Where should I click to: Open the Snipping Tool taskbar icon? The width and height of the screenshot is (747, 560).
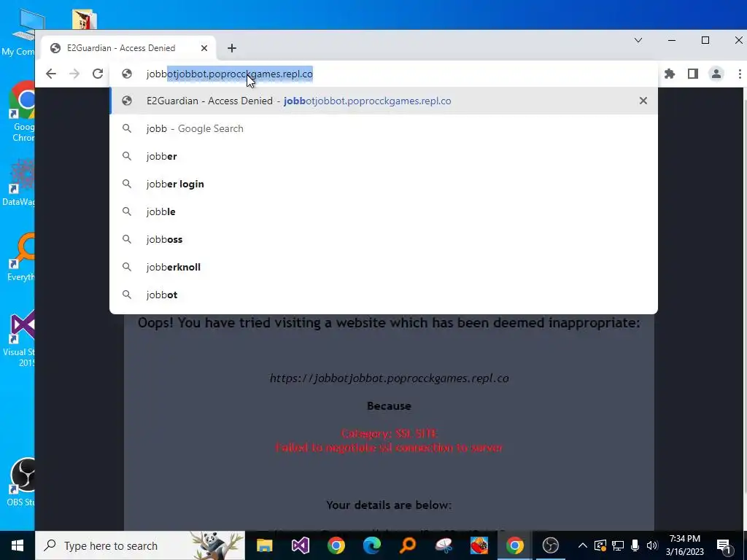pyautogui.click(x=444, y=545)
